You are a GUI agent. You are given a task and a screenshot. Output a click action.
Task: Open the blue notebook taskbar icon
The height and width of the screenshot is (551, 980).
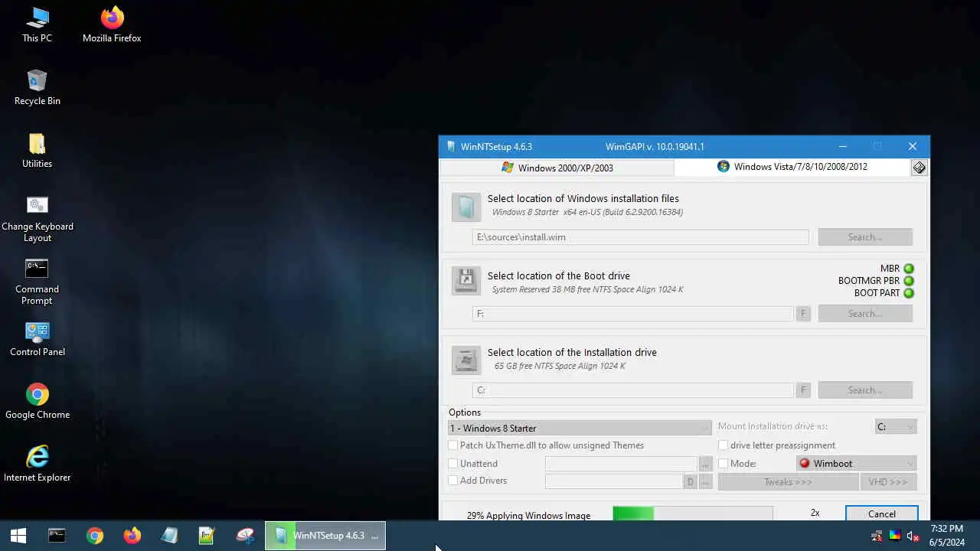click(170, 536)
